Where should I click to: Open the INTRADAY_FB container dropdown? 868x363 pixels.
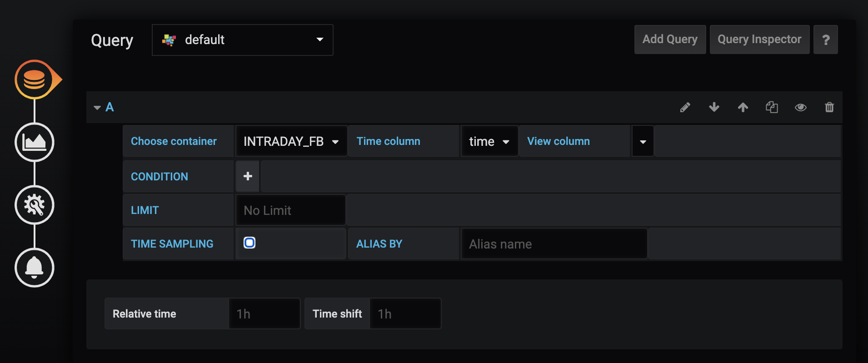click(291, 141)
